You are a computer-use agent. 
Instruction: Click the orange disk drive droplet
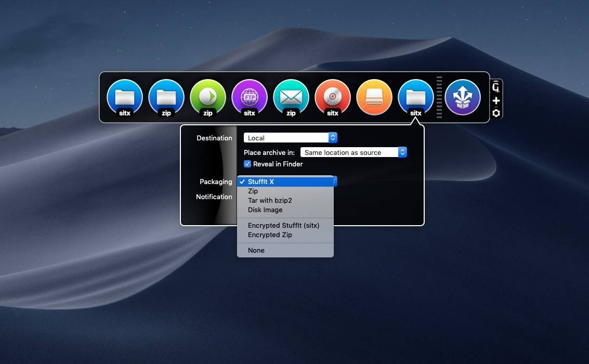coord(374,97)
